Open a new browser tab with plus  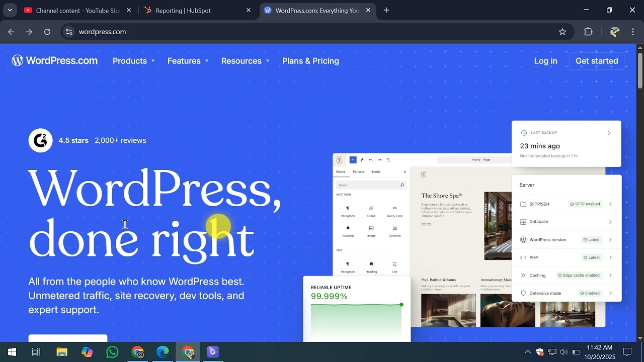click(x=386, y=10)
